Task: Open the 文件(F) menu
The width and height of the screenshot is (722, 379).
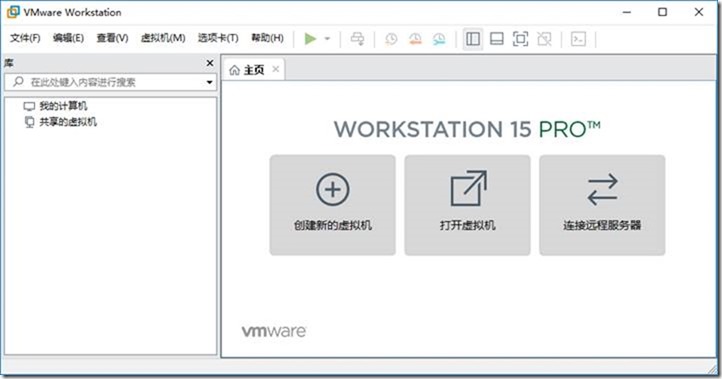Action: coord(25,38)
